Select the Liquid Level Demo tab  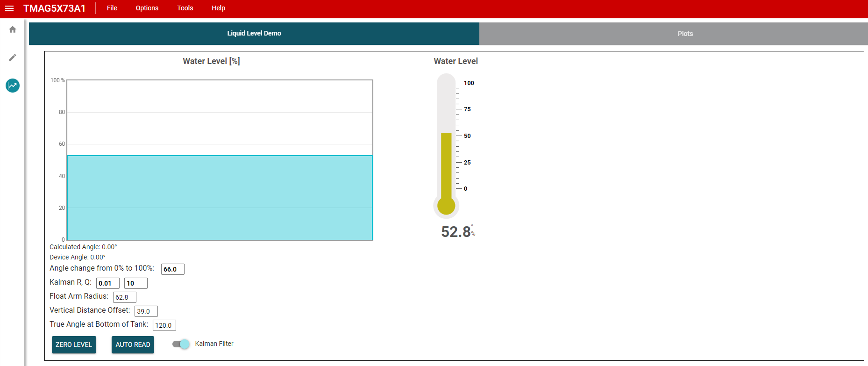pyautogui.click(x=254, y=33)
